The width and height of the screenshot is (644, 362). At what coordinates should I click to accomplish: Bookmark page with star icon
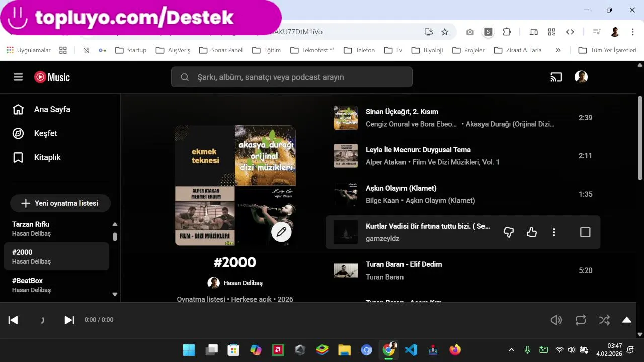click(445, 32)
